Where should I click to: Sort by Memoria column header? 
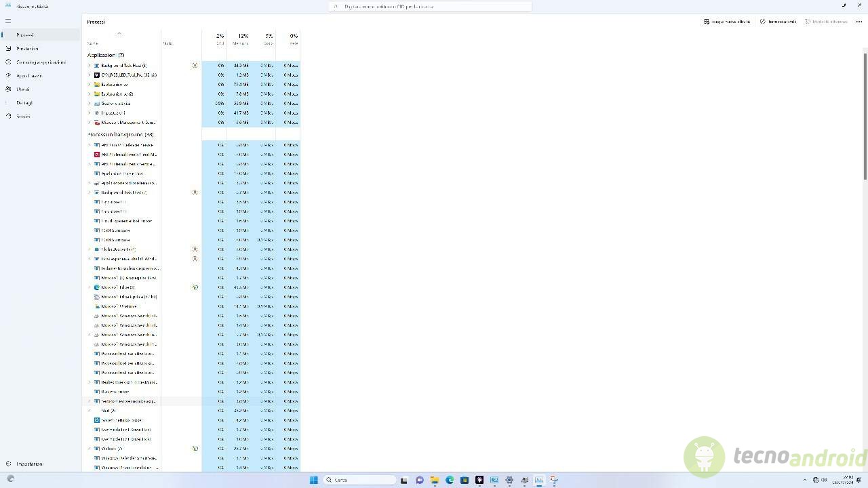(239, 39)
